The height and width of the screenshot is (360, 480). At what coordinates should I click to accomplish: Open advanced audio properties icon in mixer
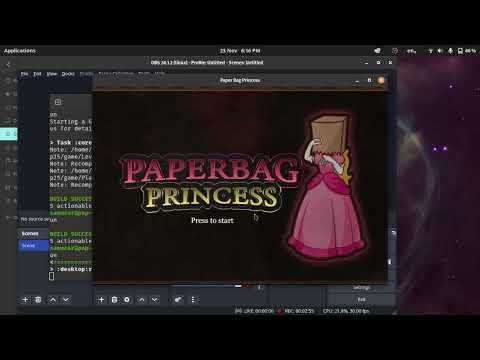tap(178, 300)
